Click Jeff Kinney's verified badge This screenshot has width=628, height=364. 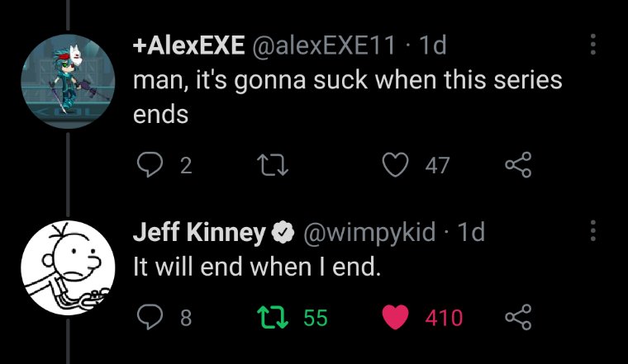pyautogui.click(x=283, y=234)
